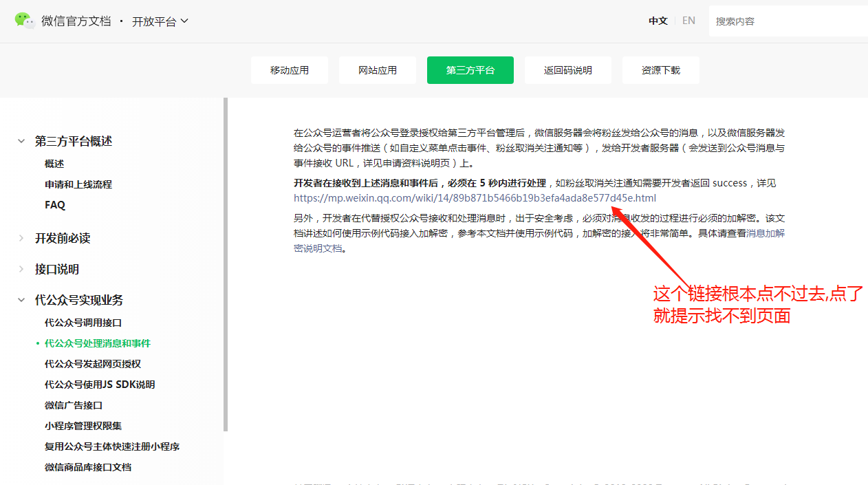Open 代公众号发起网页授权 in the sidebar
Image resolution: width=868 pixels, height=485 pixels.
click(x=93, y=364)
